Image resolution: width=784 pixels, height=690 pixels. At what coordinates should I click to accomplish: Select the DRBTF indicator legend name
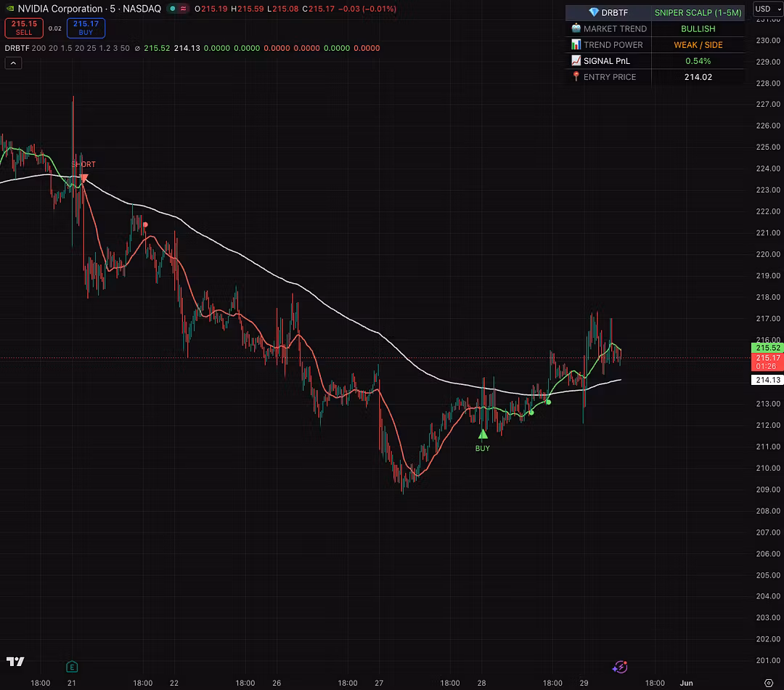(17, 48)
